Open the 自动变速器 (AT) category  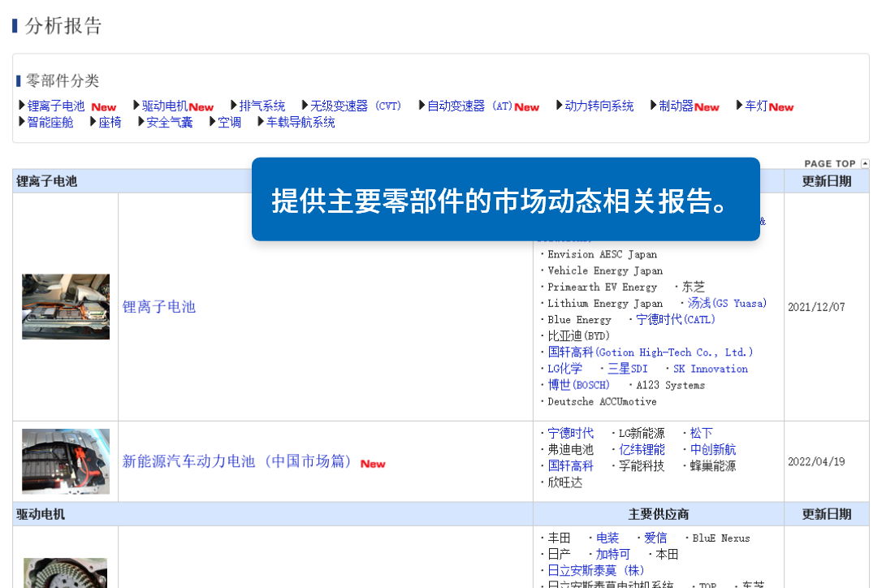pos(469,106)
